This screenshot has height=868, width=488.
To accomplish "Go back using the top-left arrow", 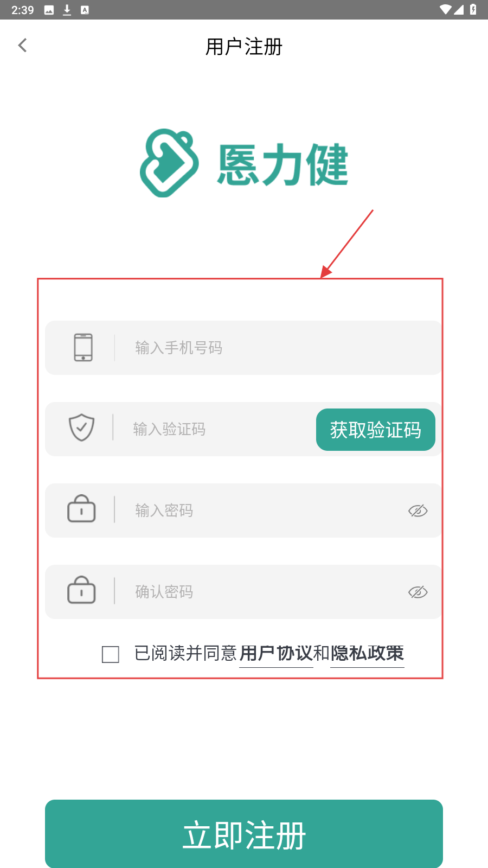I will 23,46.
